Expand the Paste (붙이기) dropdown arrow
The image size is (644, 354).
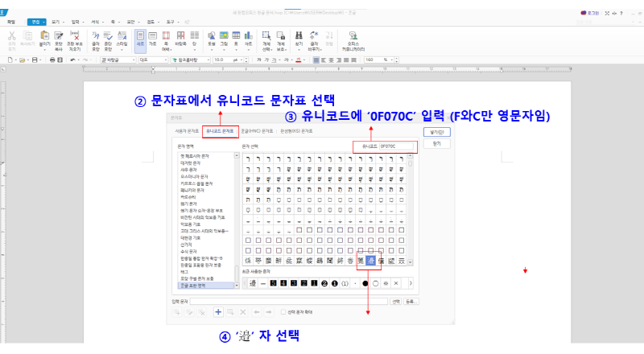point(45,50)
